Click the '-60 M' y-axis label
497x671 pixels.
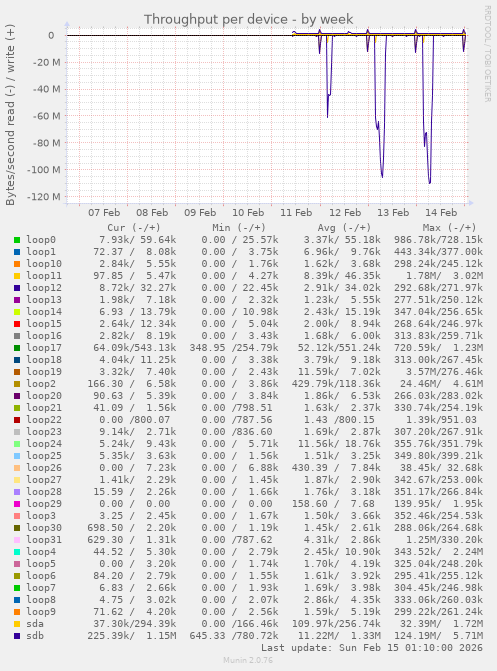point(46,116)
